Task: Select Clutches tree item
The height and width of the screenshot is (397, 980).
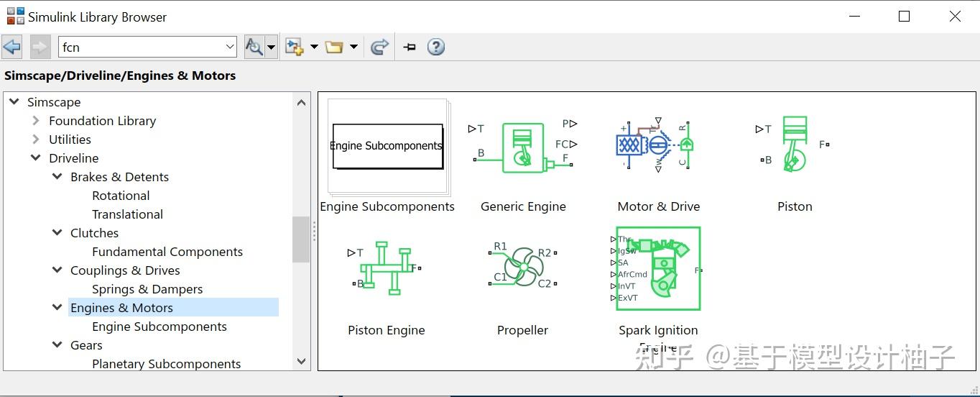Action: (x=94, y=233)
